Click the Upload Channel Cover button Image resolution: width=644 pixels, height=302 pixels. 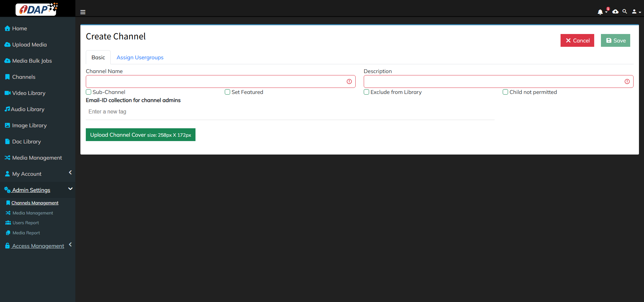click(140, 135)
